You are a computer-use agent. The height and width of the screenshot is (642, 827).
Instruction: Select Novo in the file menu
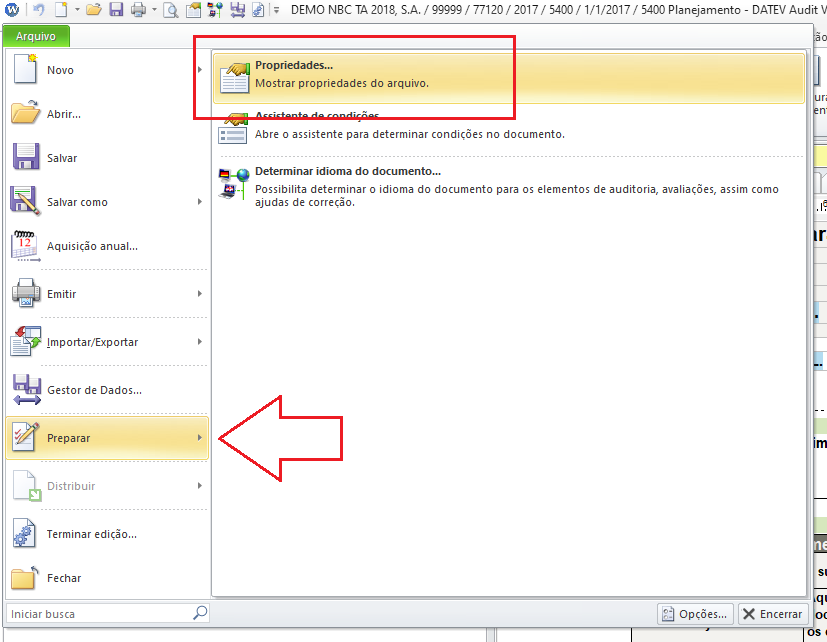coord(107,70)
